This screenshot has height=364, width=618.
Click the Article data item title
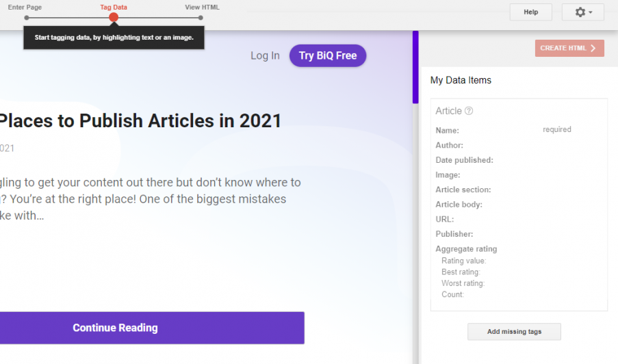[448, 111]
